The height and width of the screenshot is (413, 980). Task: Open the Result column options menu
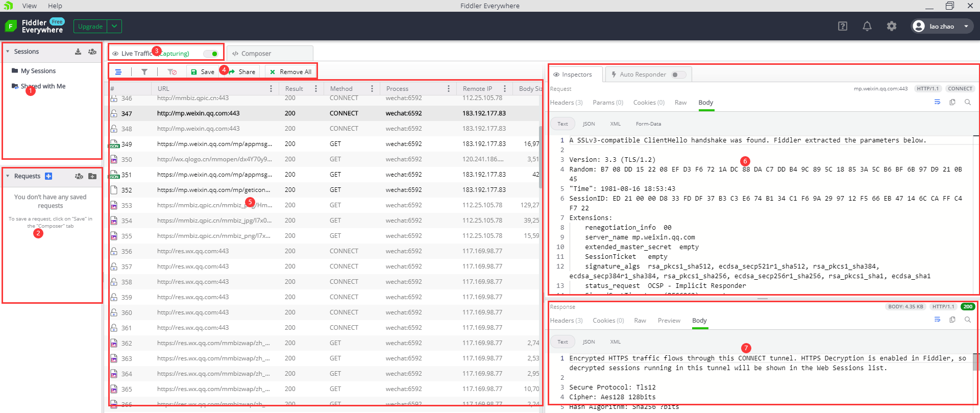click(316, 89)
